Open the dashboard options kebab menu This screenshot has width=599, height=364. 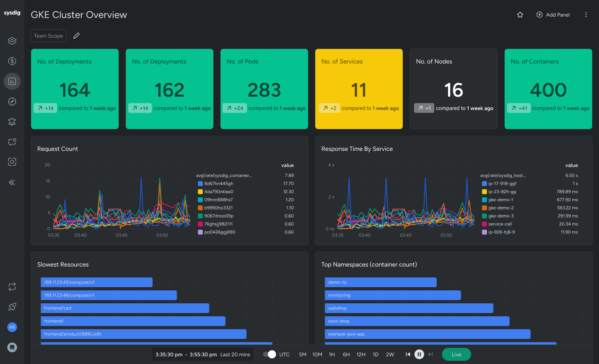(x=586, y=15)
